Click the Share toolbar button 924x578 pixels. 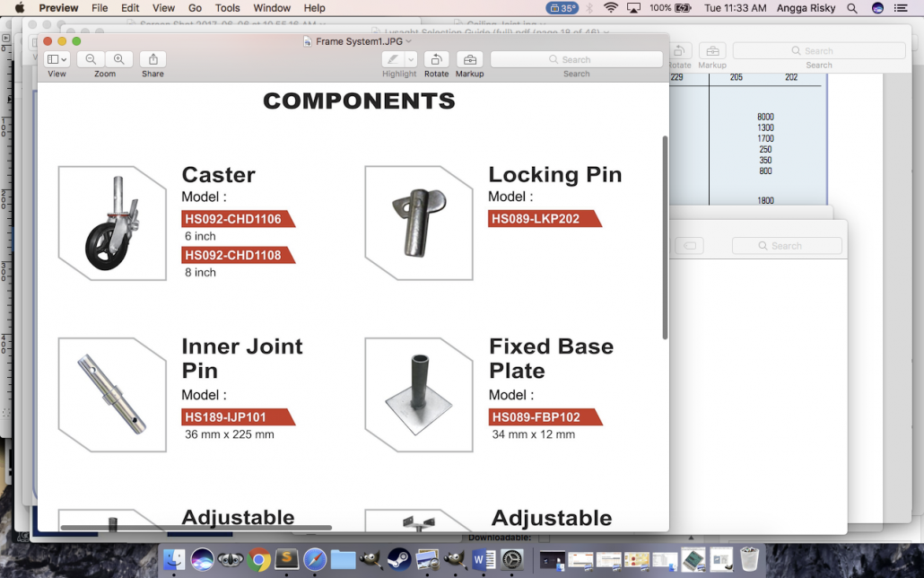pos(153,59)
